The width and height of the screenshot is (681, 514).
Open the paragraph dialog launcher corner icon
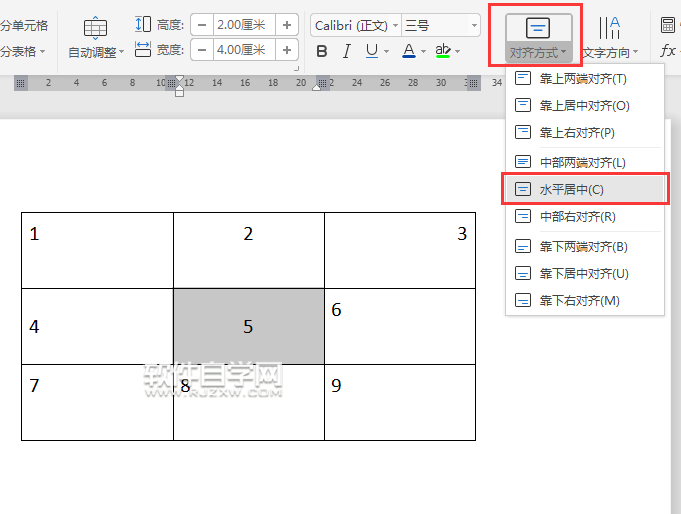coord(297,68)
